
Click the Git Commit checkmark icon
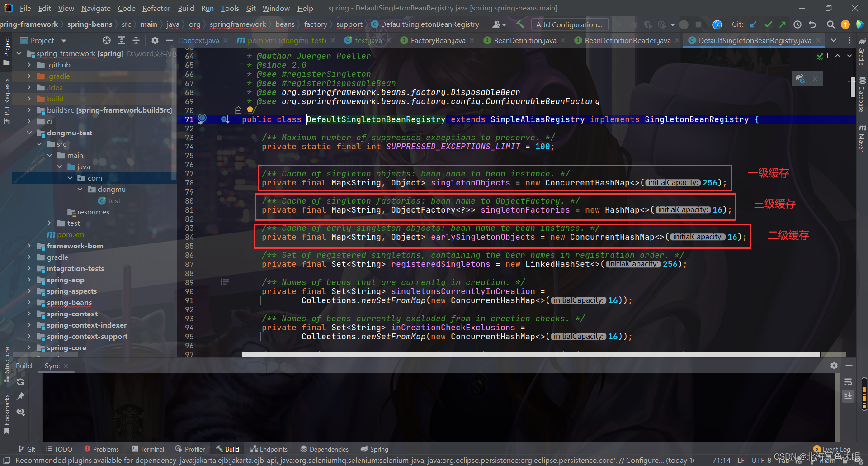pos(768,24)
